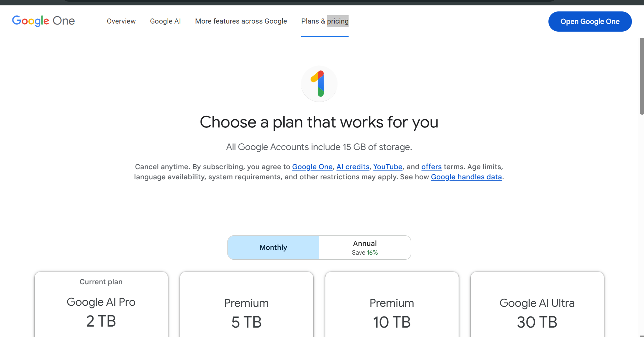Select Monthly billing toggle
The height and width of the screenshot is (337, 644).
273,248
